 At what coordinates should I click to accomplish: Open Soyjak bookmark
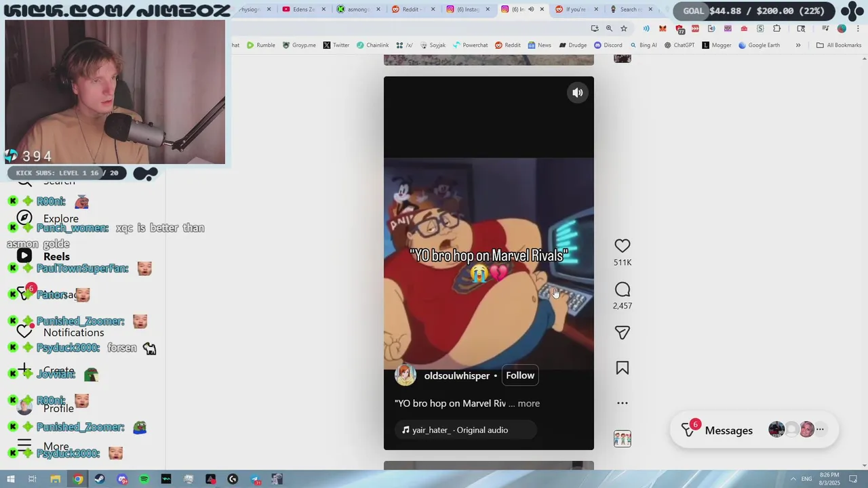point(433,45)
